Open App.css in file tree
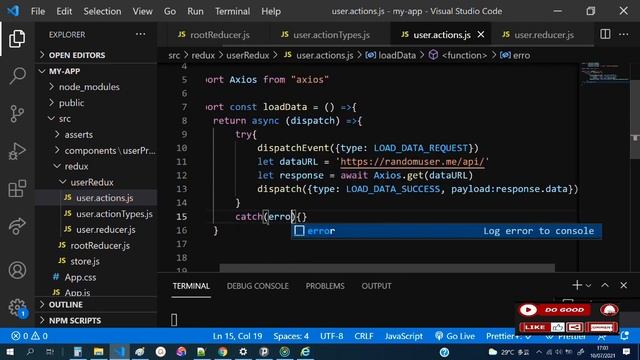This screenshot has width=640, height=360. pyautogui.click(x=80, y=277)
